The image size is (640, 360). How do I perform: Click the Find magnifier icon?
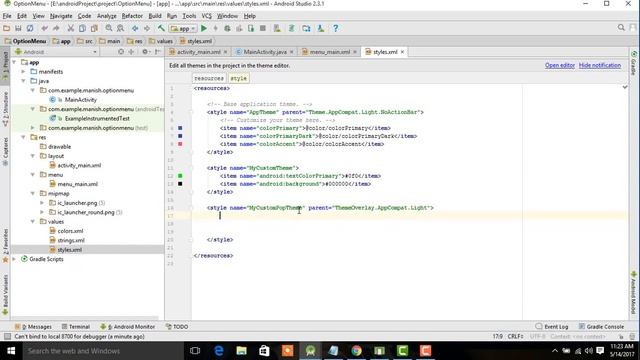pyautogui.click(x=109, y=28)
